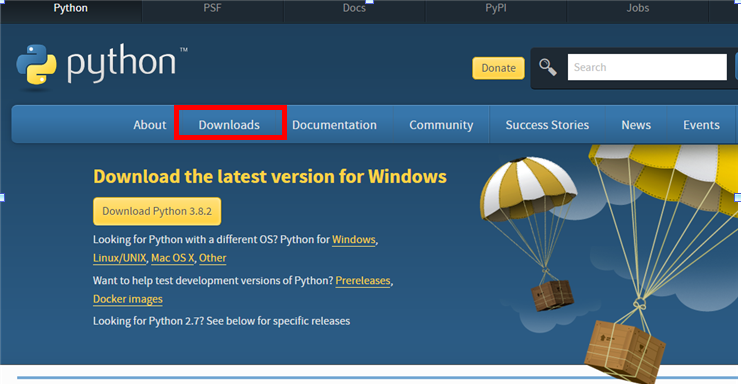This screenshot has height=384, width=741.
Task: Open the Success Stories menu
Action: tap(547, 125)
